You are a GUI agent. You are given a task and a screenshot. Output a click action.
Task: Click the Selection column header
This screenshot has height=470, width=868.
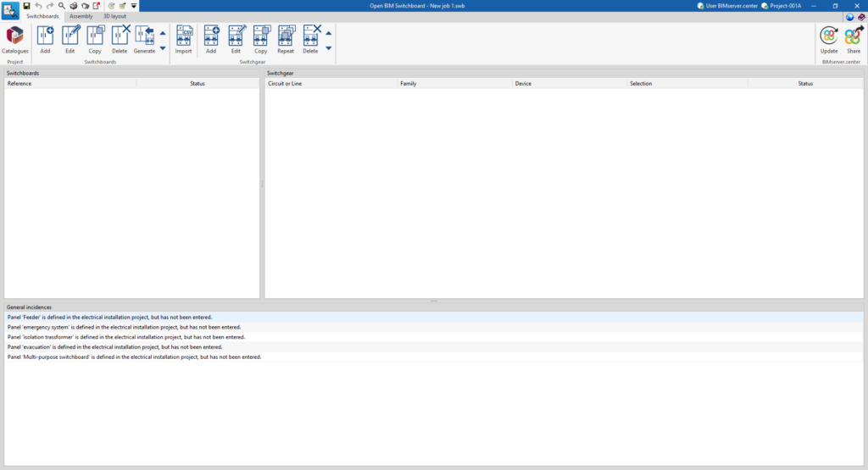pos(687,84)
